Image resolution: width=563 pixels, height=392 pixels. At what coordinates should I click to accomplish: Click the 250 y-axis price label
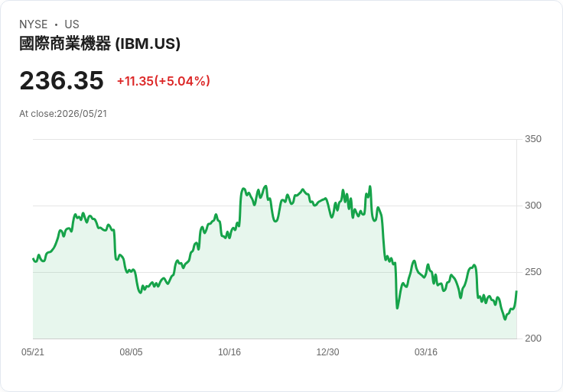point(533,272)
